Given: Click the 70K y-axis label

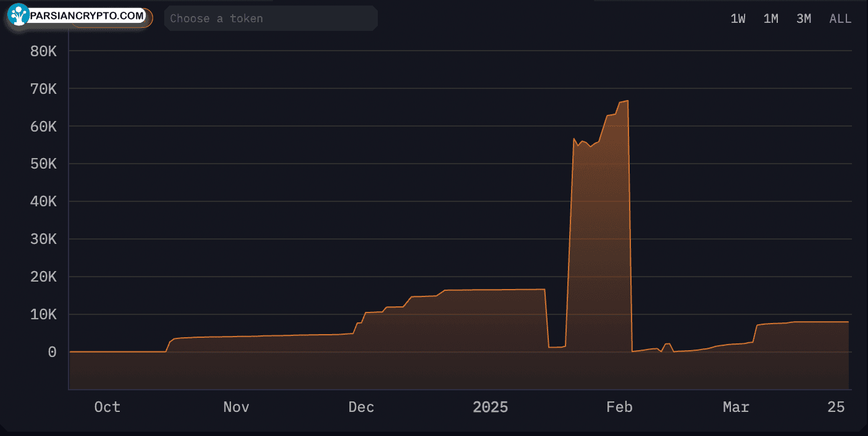Looking at the screenshot, I should pos(43,89).
